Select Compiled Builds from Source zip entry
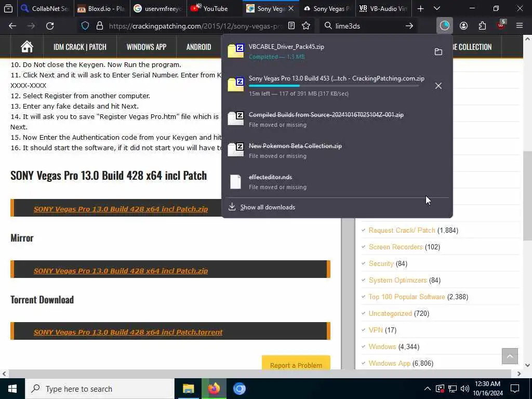 [x=337, y=119]
